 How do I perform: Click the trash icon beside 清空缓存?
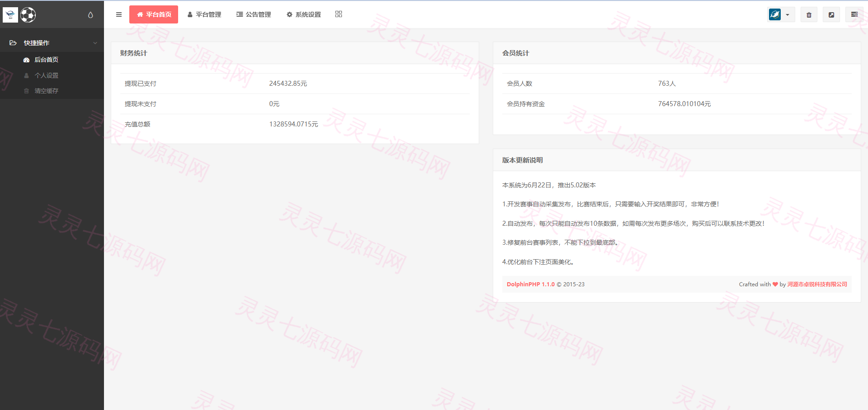(26, 91)
